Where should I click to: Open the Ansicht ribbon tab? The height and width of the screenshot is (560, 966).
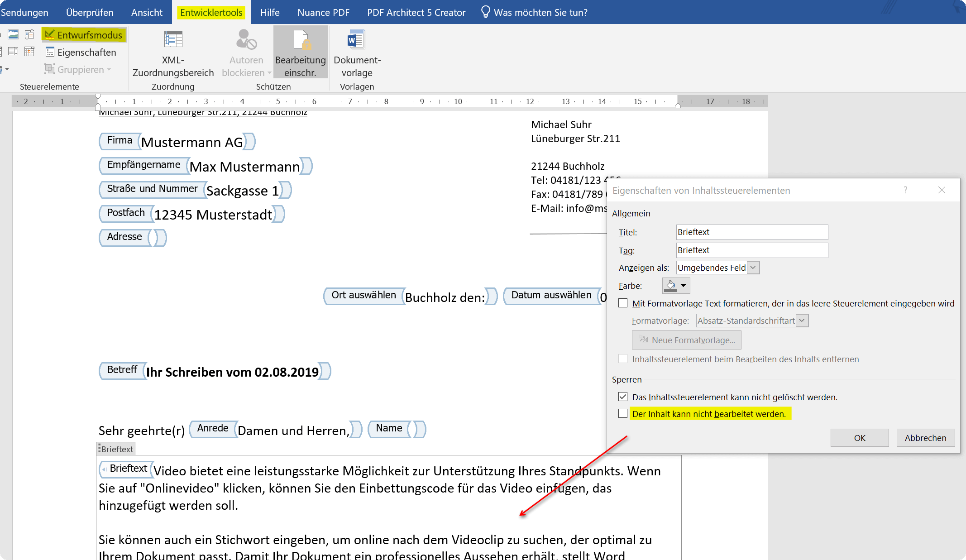click(x=147, y=12)
